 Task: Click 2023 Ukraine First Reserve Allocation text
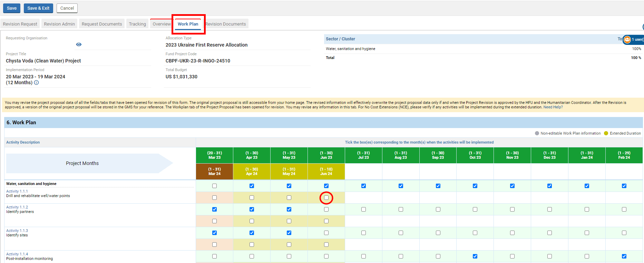click(206, 45)
